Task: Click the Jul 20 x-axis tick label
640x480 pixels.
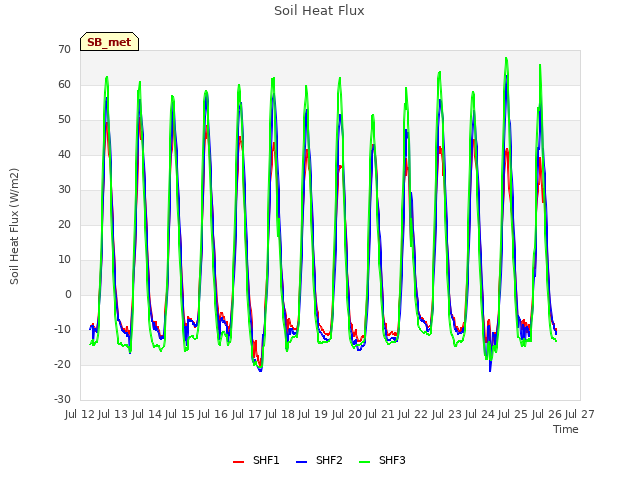Action: click(347, 414)
